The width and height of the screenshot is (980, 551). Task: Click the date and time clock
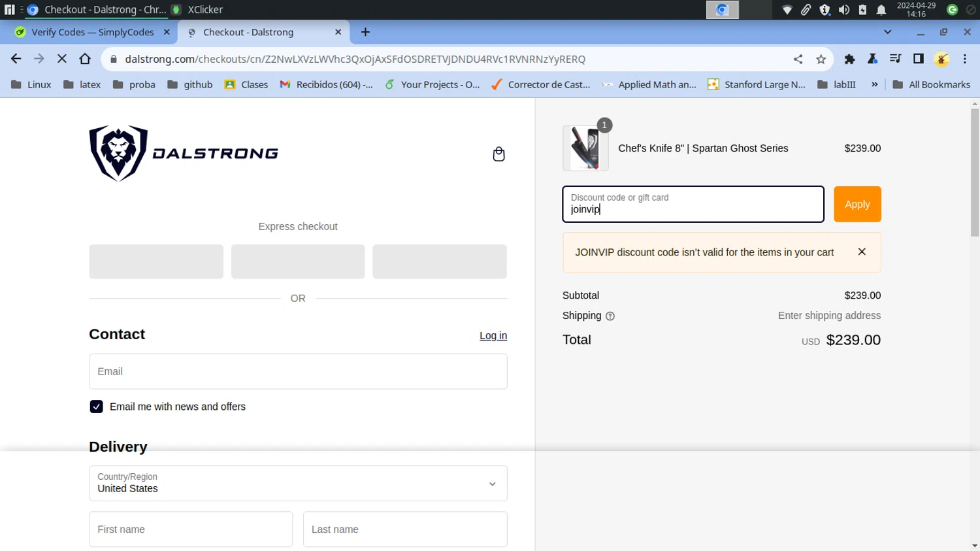(x=916, y=10)
